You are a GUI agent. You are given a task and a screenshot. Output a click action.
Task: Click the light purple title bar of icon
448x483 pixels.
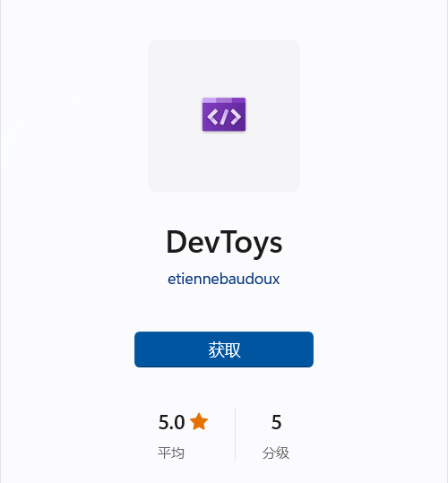point(224,100)
